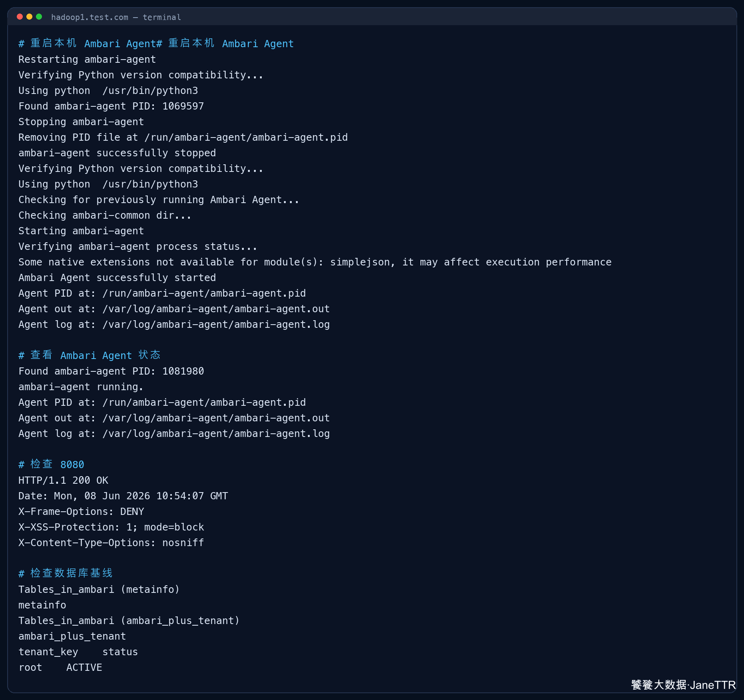The image size is (744, 700).
Task: Click the 'HTTP/1.1 200 OK' line
Action: 63,481
